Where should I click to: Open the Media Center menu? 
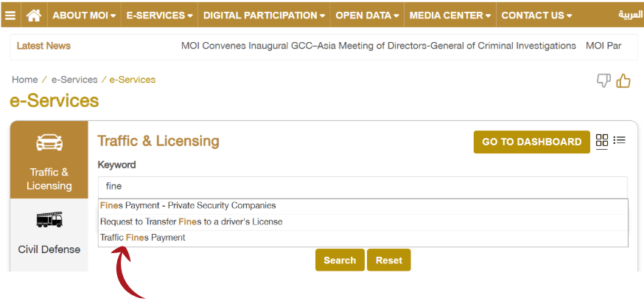coord(451,15)
